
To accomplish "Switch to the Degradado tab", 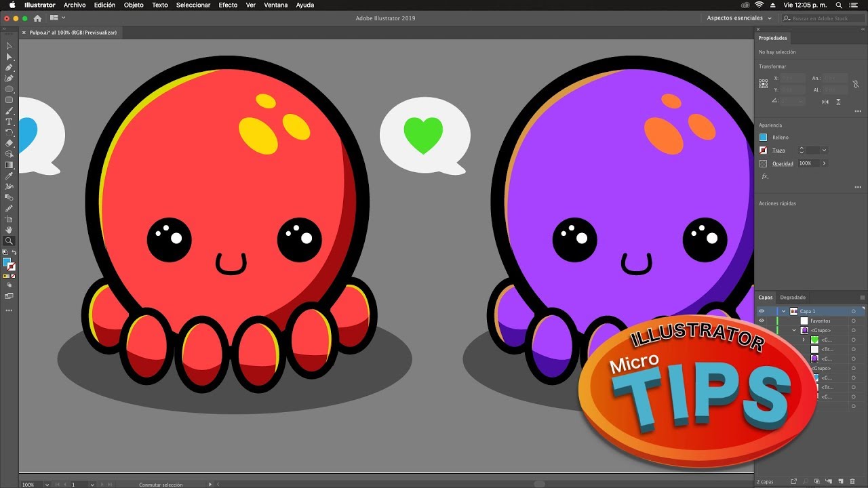I will (793, 298).
